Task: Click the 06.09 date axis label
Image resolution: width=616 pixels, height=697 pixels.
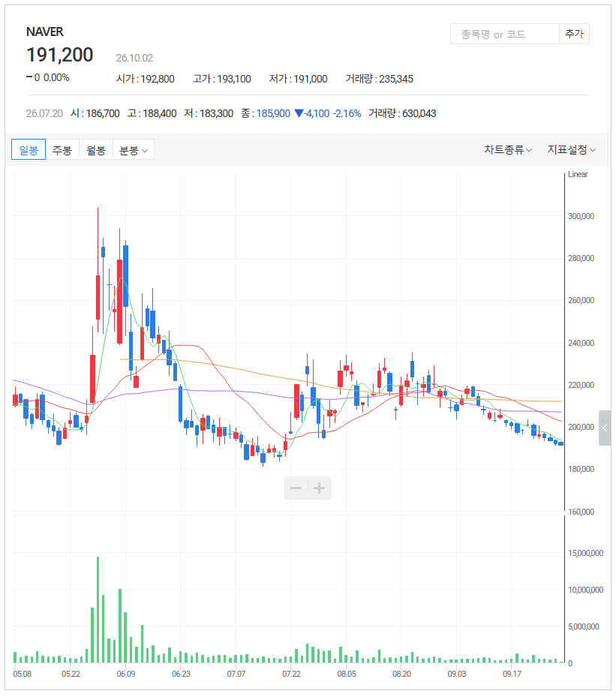Action: point(126,674)
